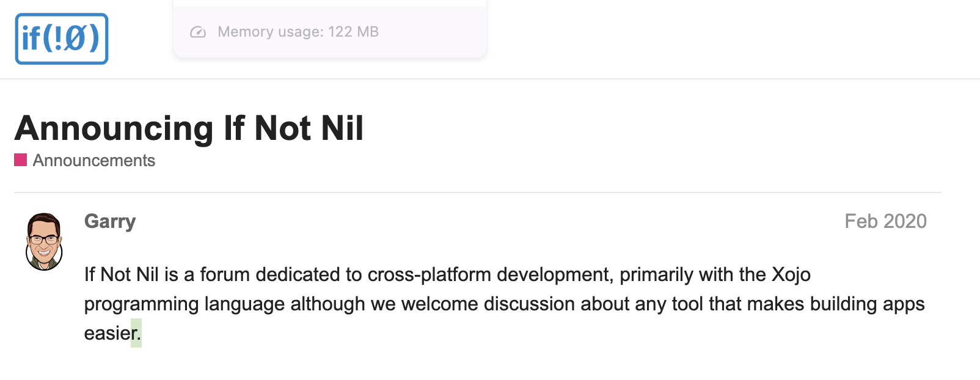Click the "Memory usage: 122 MB" label

[x=298, y=32]
